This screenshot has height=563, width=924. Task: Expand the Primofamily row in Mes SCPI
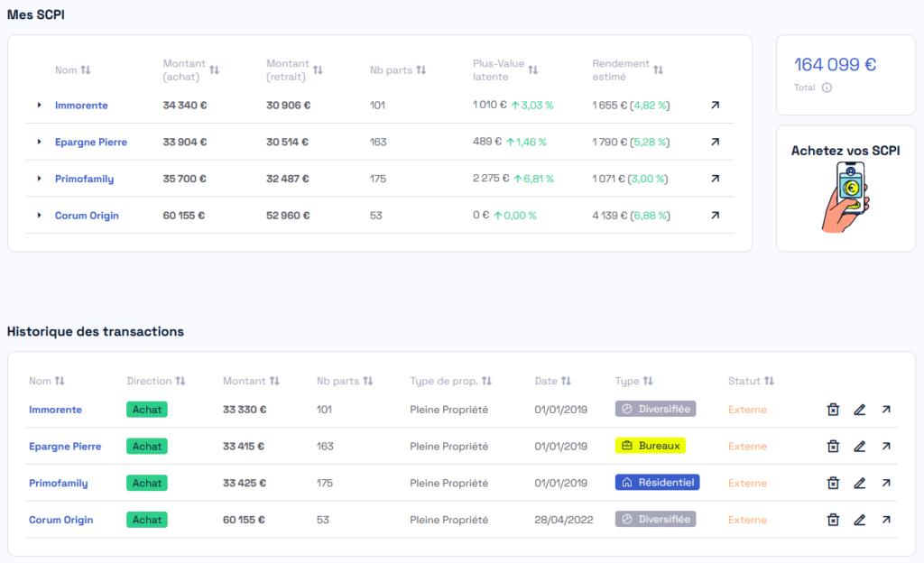click(39, 179)
